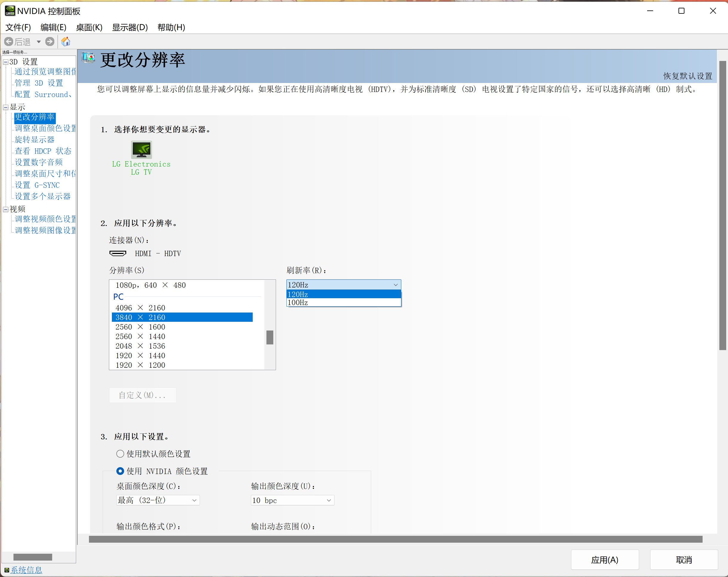The height and width of the screenshot is (577, 728).
Task: Collapse the 视频 tree node
Action: coord(6,210)
